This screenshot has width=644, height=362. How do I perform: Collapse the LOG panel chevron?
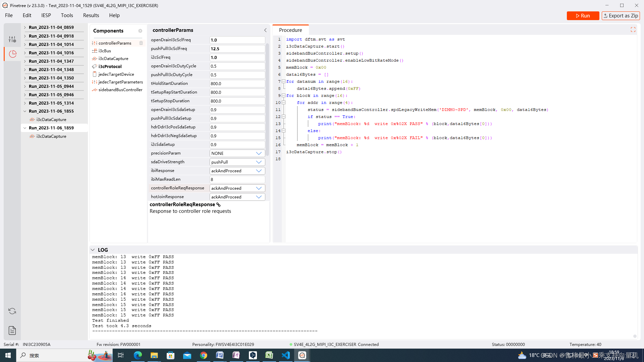93,250
